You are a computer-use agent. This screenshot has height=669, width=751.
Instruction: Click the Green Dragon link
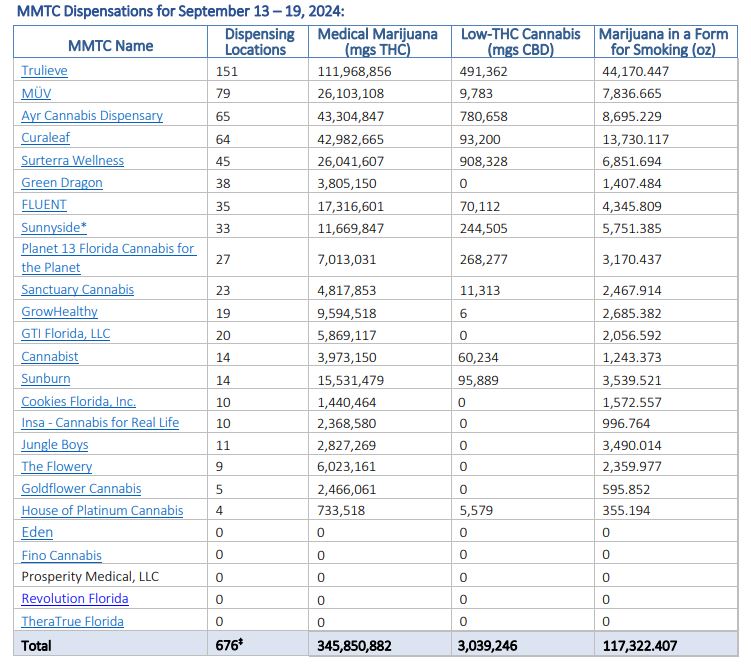point(62,182)
